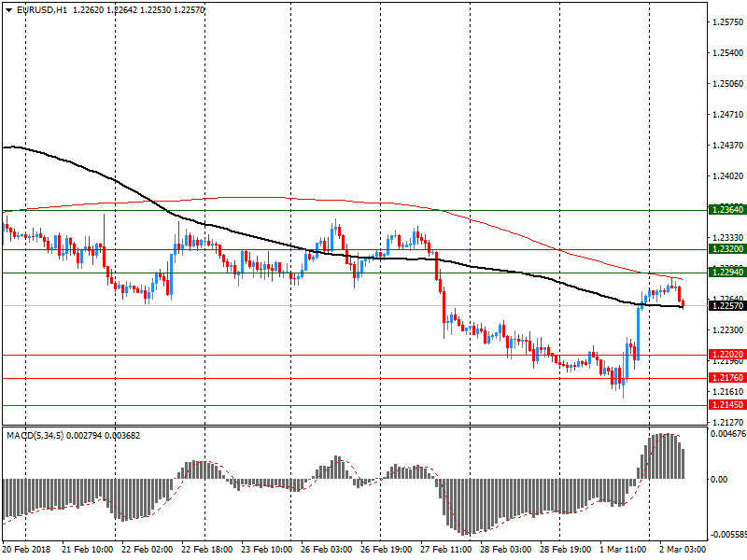Click the red 1.21450 support level label
The width and height of the screenshot is (747, 560).
[x=726, y=405]
